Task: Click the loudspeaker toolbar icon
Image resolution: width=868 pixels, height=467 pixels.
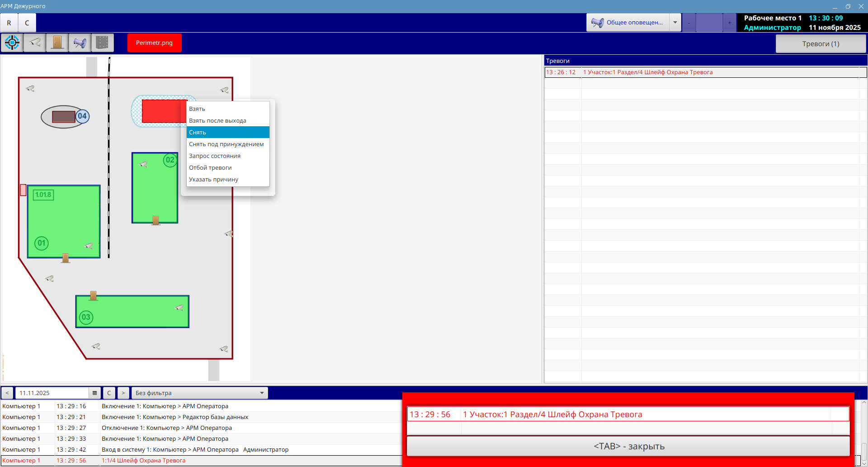Action: coord(80,43)
